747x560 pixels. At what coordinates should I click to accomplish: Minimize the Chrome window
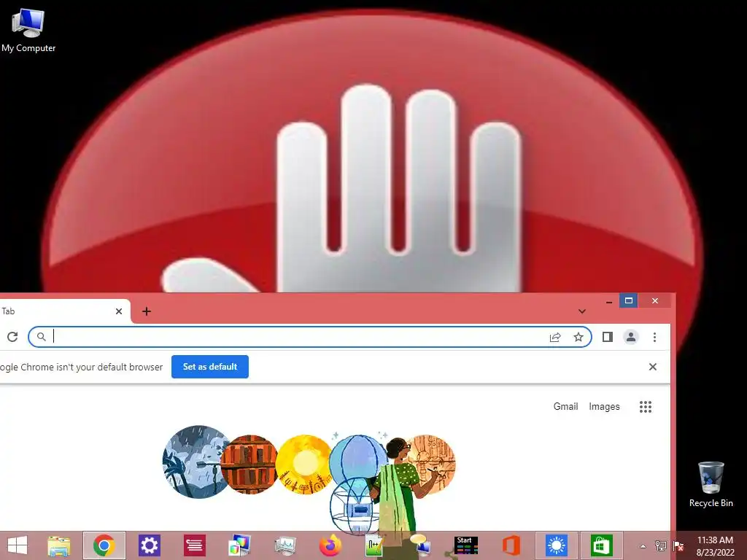[609, 301]
